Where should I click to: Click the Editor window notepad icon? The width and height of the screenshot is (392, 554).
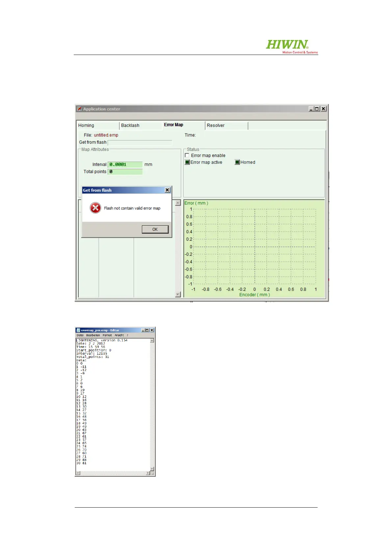tap(78, 330)
